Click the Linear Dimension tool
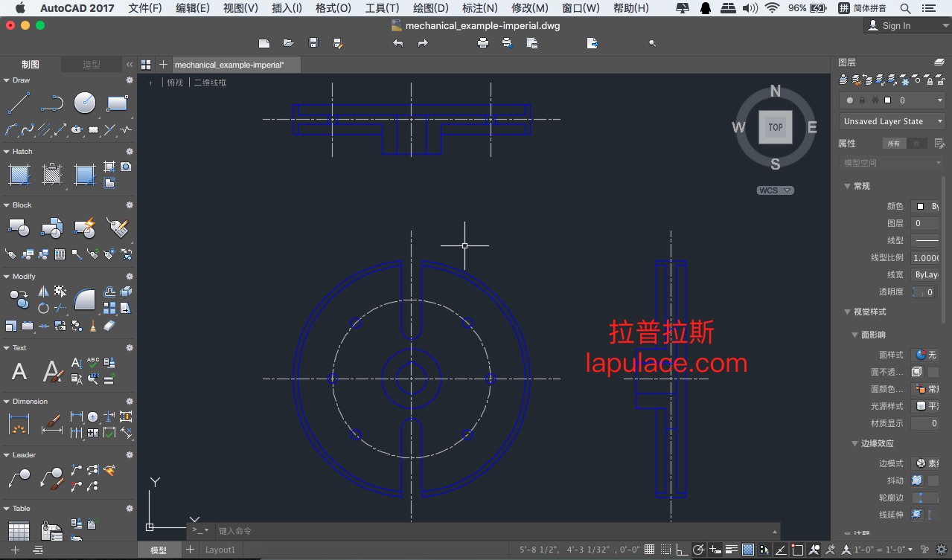 [x=19, y=425]
